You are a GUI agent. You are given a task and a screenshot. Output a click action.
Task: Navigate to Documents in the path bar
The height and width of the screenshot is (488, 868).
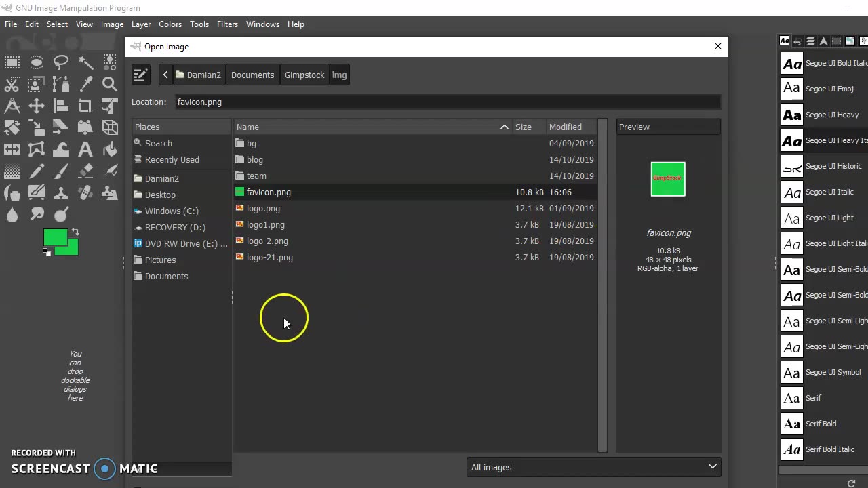coord(252,75)
